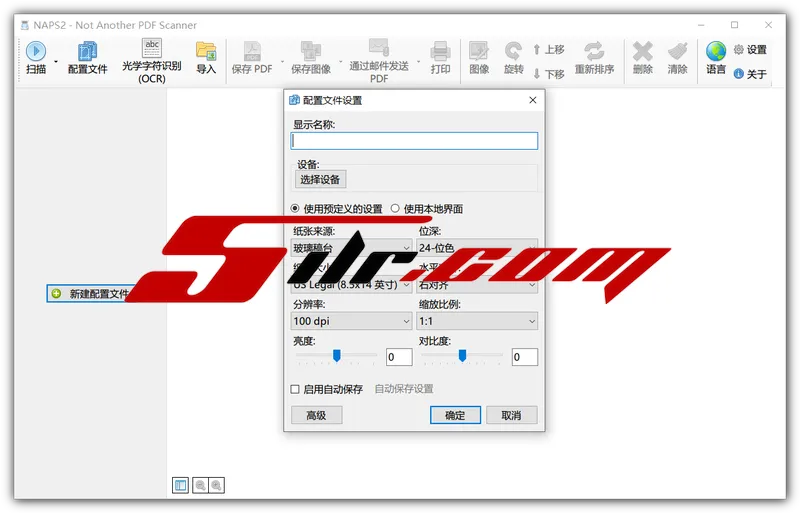Click the zoom in magnifier icon
Image resolution: width=800 pixels, height=513 pixels.
coord(217,485)
